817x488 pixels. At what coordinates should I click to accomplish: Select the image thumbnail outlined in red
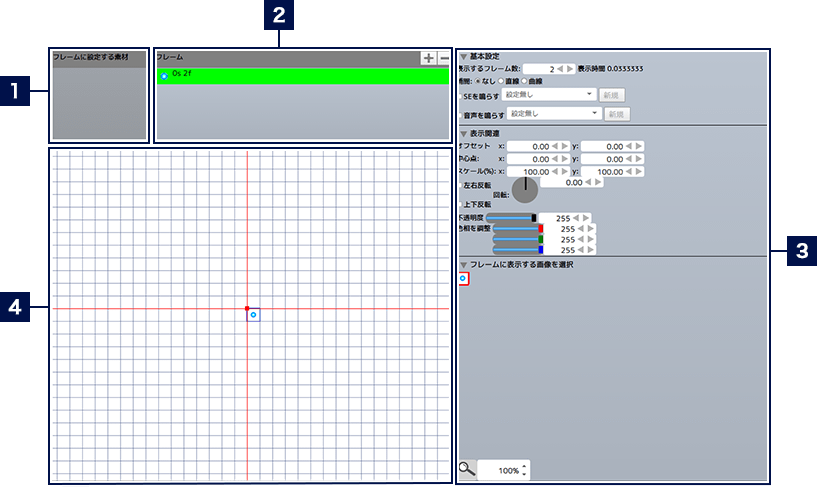(x=462, y=278)
